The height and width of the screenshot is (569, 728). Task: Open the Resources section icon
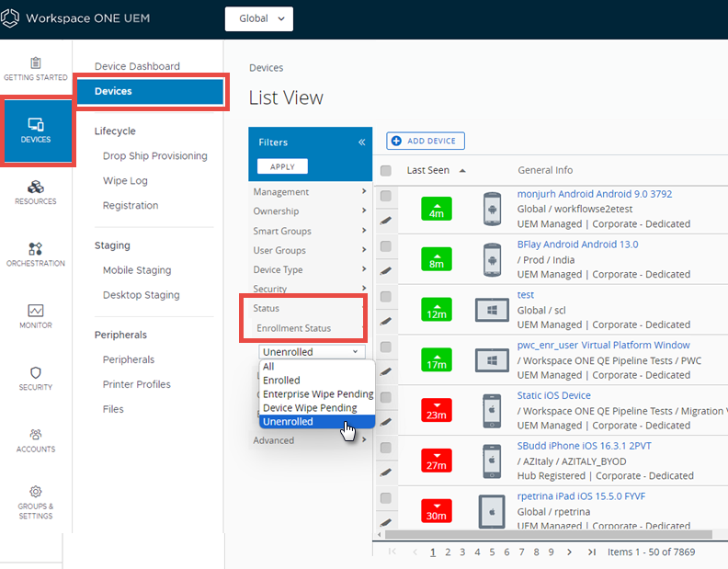pyautogui.click(x=36, y=187)
